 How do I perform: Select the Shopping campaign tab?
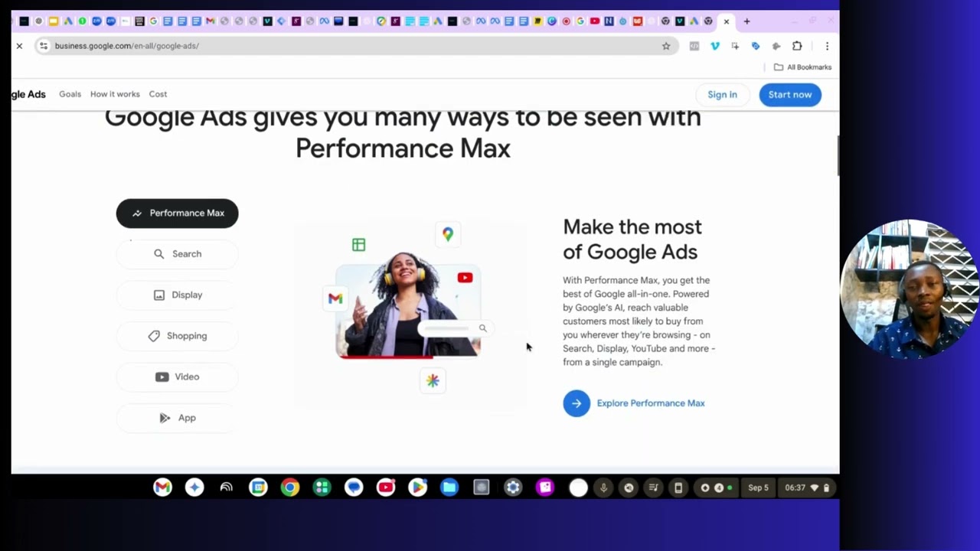[x=177, y=336]
